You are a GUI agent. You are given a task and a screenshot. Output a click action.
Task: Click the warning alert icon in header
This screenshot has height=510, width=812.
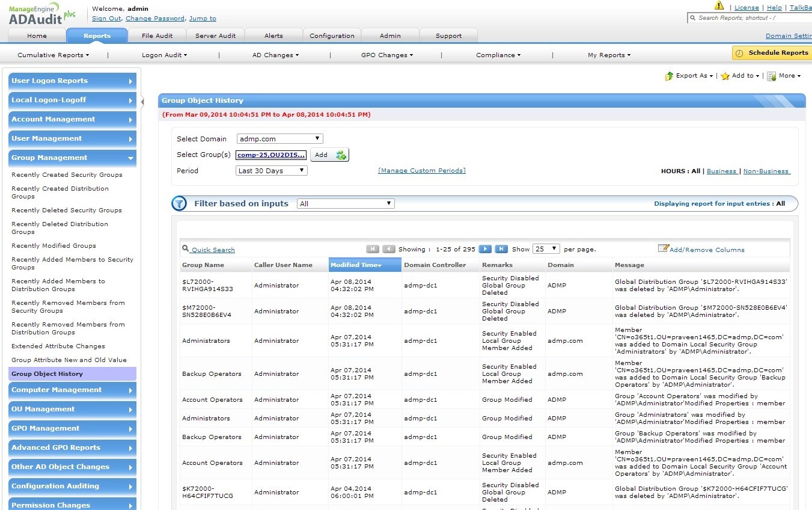[x=719, y=6]
